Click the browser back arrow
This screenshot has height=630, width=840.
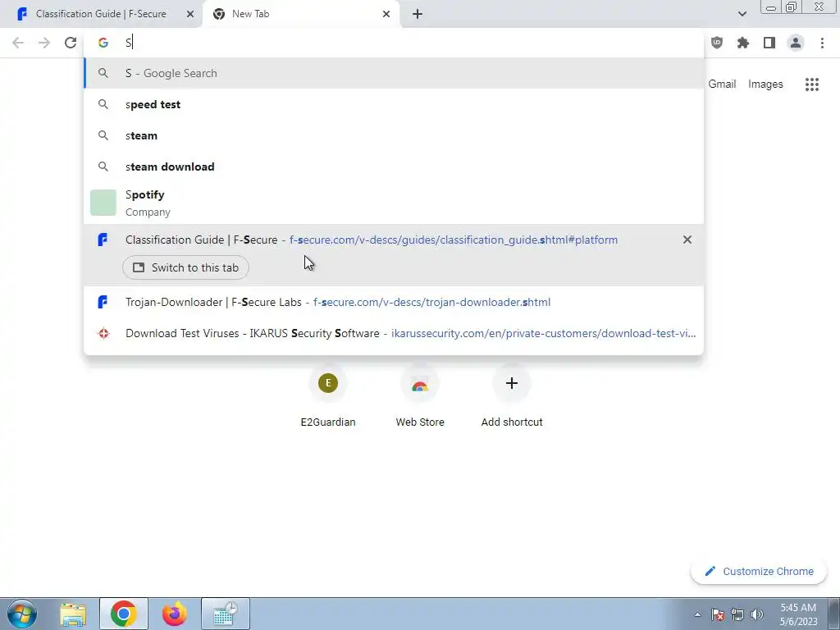[18, 43]
